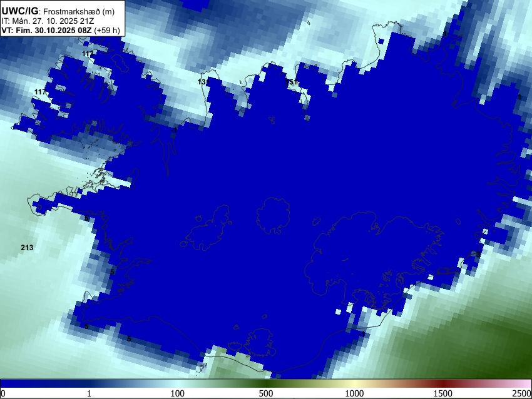The image size is (532, 399).
Task: Click the colorbar tick label "100"
Action: pyautogui.click(x=178, y=393)
